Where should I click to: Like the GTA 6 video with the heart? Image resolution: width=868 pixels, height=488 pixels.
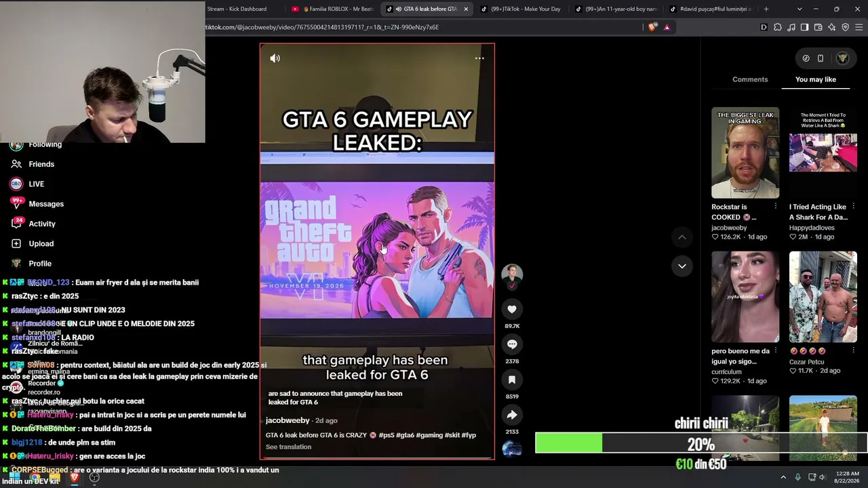click(512, 309)
